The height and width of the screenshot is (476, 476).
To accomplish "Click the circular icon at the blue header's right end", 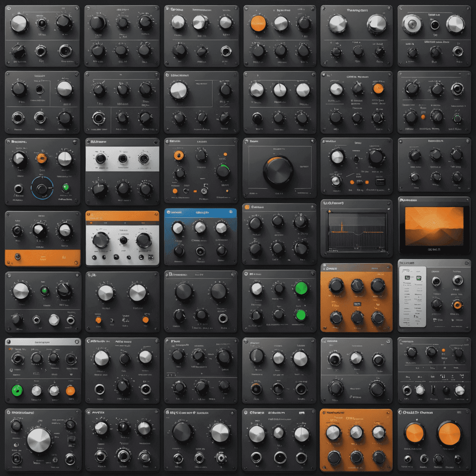I will 231,212.
